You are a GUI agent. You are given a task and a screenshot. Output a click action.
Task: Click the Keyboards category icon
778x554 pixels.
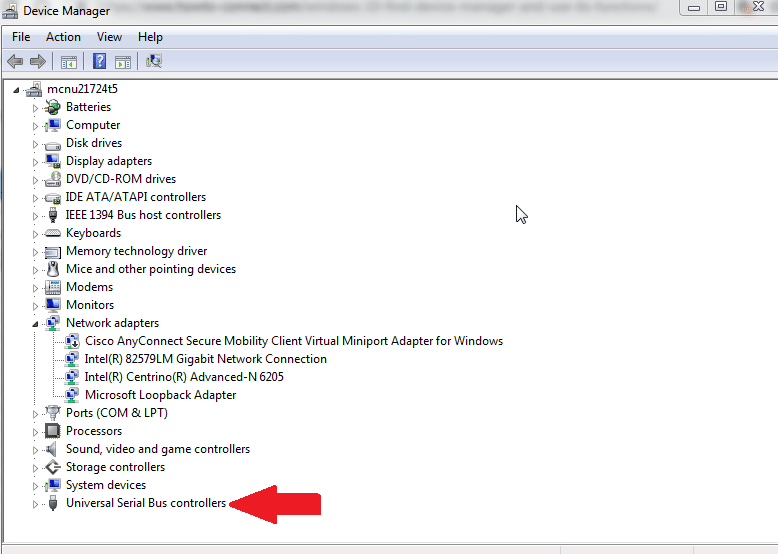[x=52, y=233]
